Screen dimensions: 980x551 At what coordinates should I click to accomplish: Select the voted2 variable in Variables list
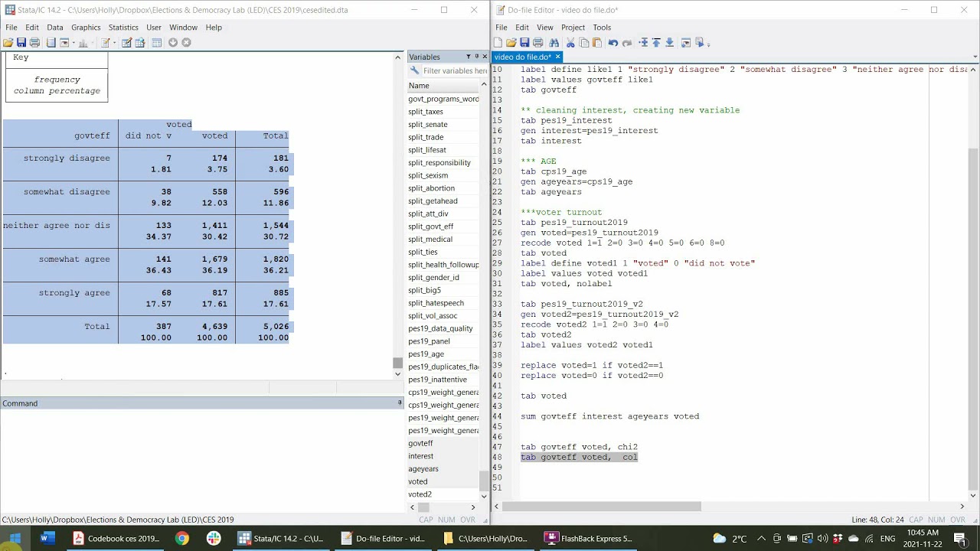pyautogui.click(x=420, y=494)
